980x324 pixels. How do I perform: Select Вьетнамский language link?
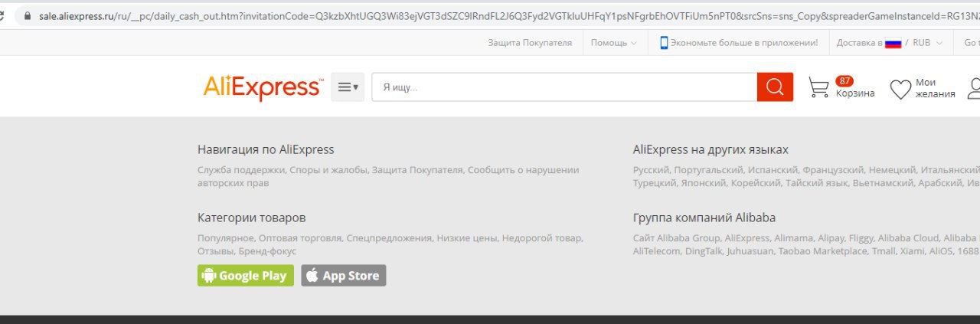[x=884, y=183]
